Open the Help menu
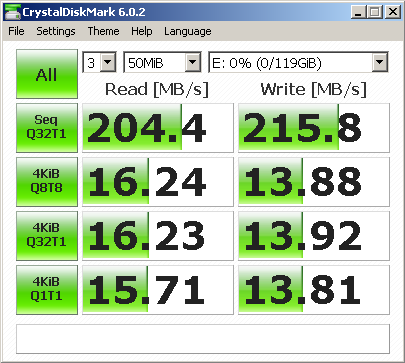 [142, 31]
